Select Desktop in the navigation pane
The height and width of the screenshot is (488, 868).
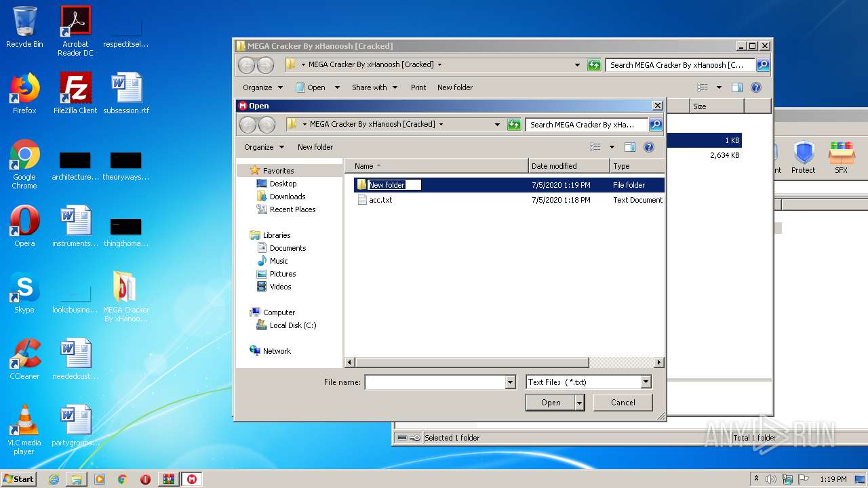point(283,184)
